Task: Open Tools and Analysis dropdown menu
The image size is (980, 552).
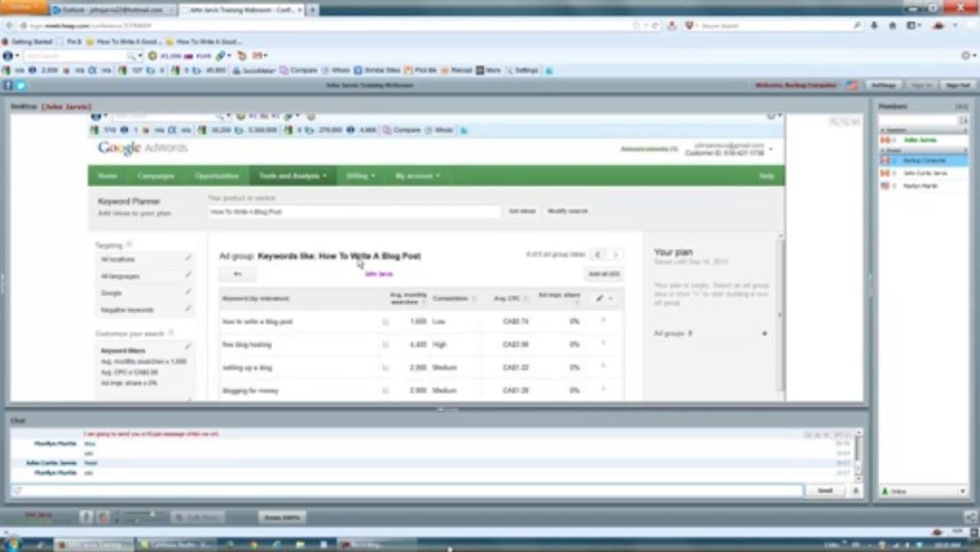Action: pyautogui.click(x=292, y=176)
